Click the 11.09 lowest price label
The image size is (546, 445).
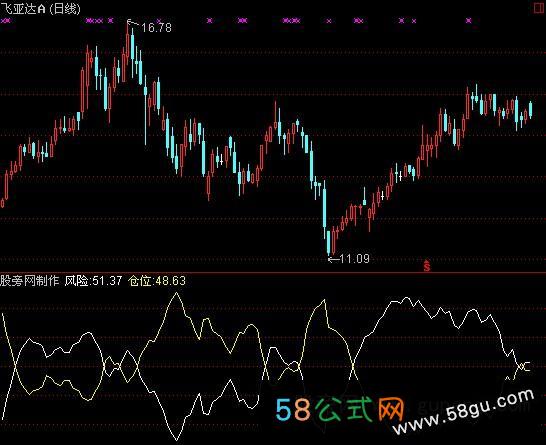(x=354, y=258)
